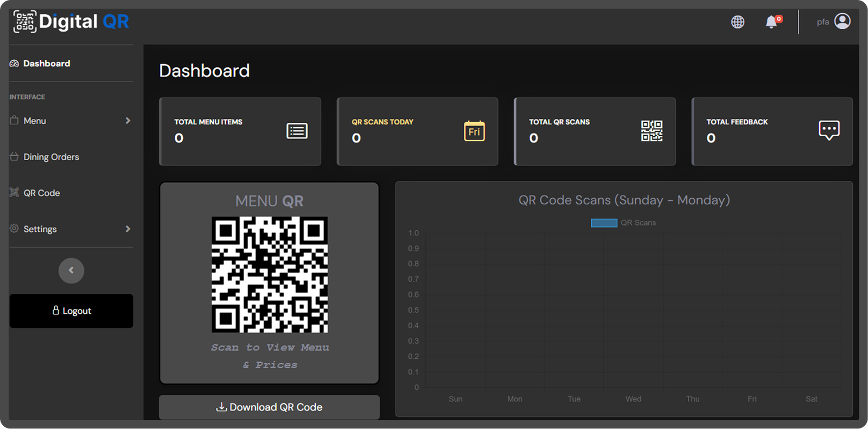Click the Total Menu Items list icon
This screenshot has height=429, width=868.
(297, 131)
